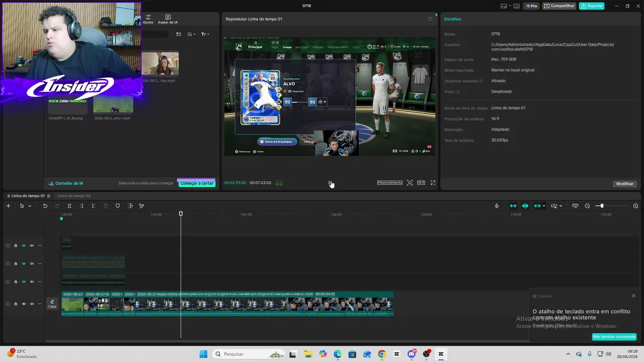Viewport: 644px width, 362px height.
Task: Open the Ajuste tool panel
Action: click(148, 19)
